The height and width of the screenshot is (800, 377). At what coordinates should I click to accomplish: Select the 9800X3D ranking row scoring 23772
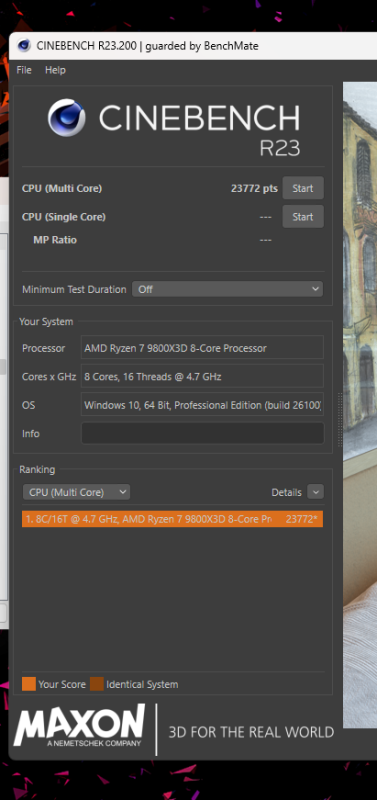[172, 519]
